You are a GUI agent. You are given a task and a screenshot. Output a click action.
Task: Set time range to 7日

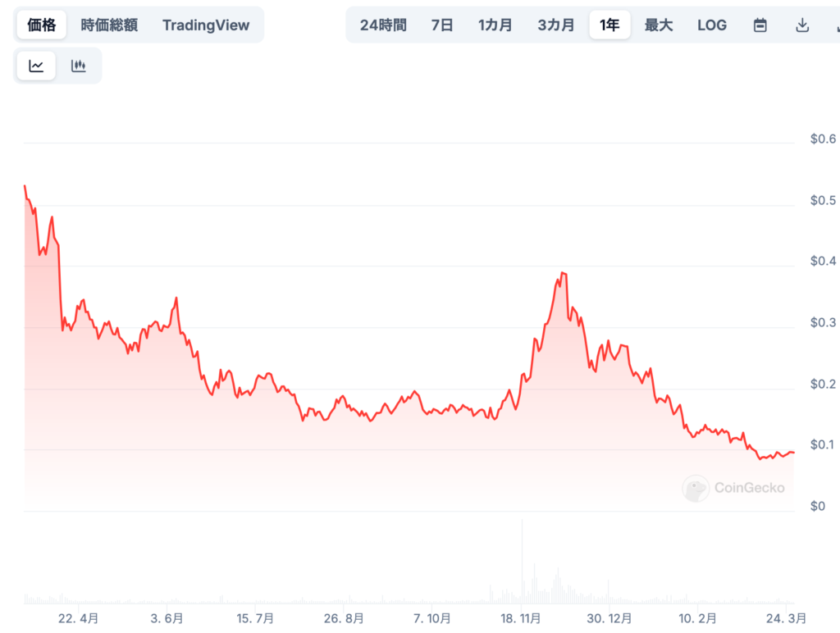tap(442, 25)
